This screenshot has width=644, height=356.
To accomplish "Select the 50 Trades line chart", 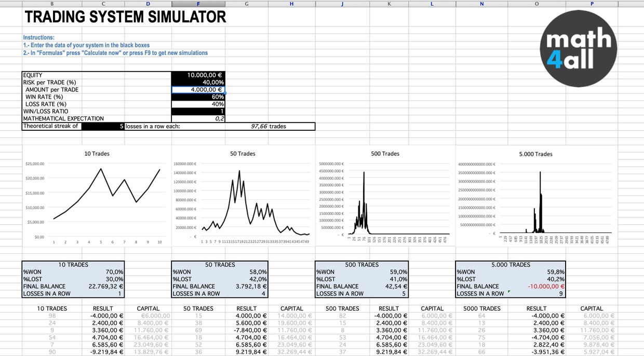I will click(x=243, y=197).
